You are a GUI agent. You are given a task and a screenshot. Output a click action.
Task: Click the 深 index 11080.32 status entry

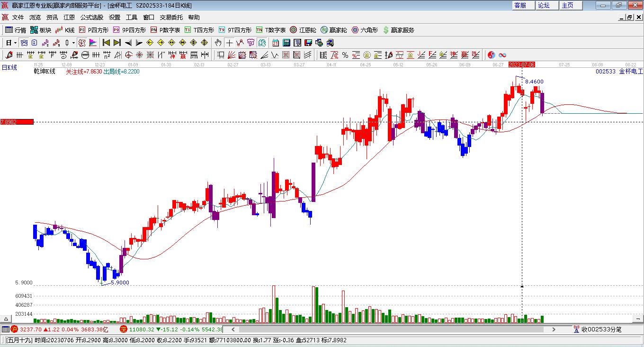170,329
